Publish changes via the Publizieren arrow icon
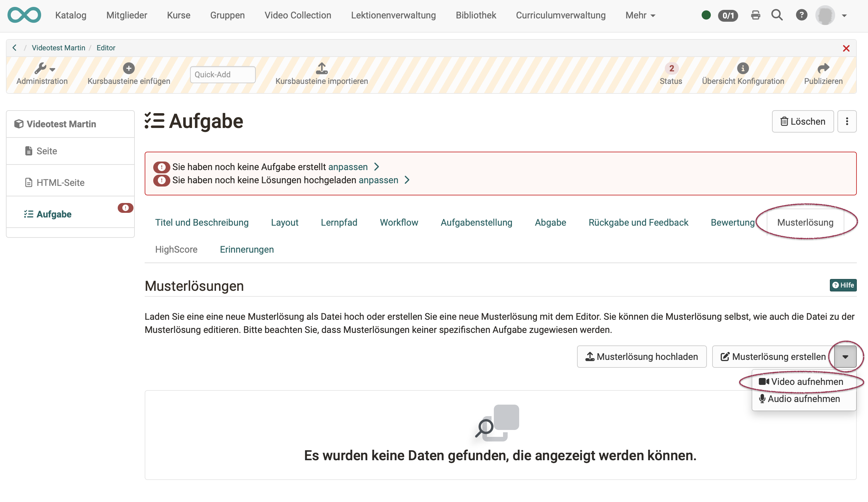This screenshot has width=868, height=502. (x=824, y=68)
